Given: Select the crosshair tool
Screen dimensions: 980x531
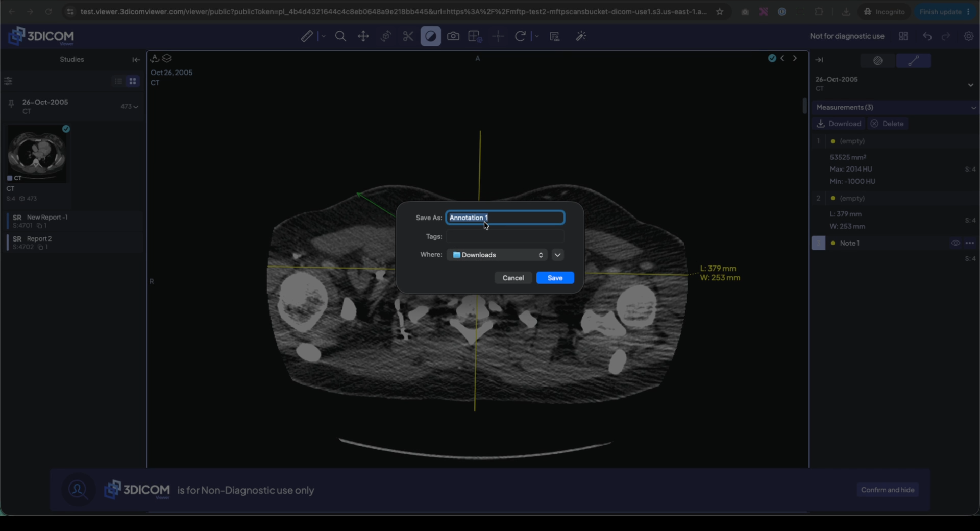Looking at the screenshot, I should 498,36.
